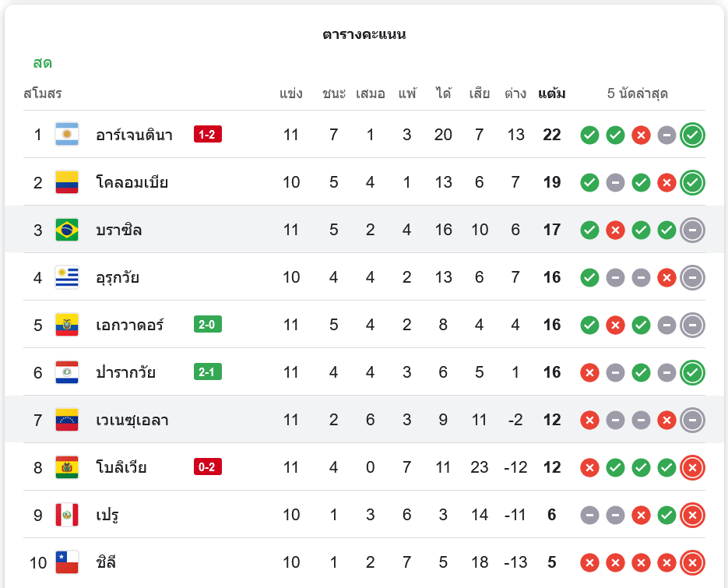Viewport: 728px width, 588px height.
Task: Click the Bolivia flag icon
Action: pos(67,467)
